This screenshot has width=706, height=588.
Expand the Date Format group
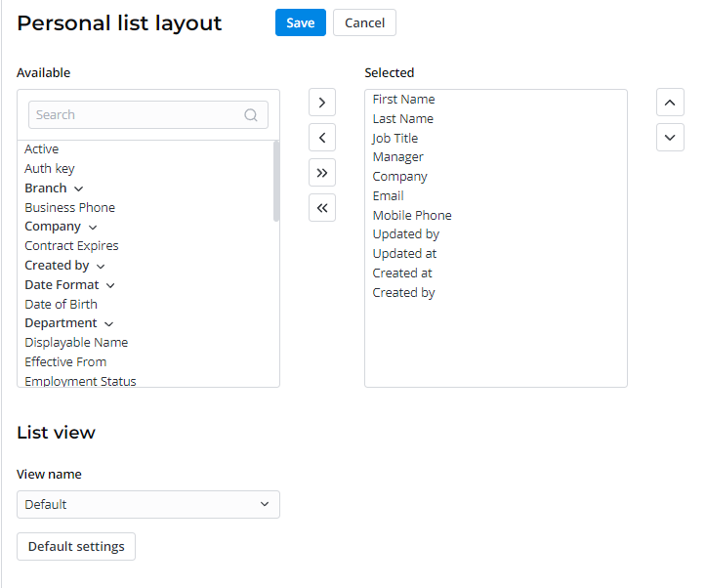(x=110, y=285)
